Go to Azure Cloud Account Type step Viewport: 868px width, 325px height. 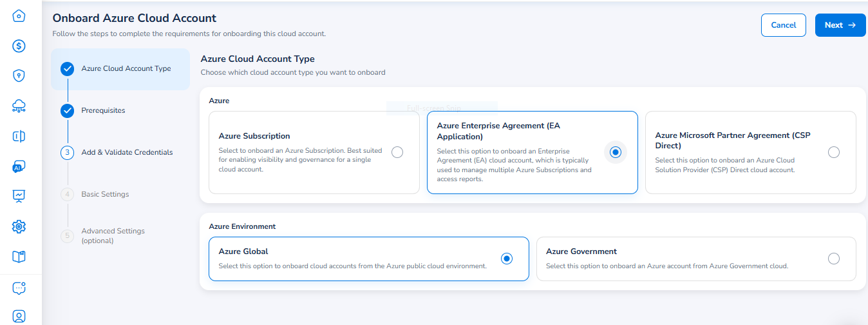[120, 69]
